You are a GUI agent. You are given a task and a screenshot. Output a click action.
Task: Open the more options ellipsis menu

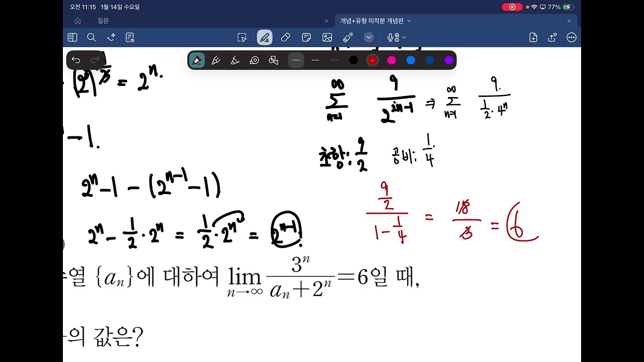(572, 37)
